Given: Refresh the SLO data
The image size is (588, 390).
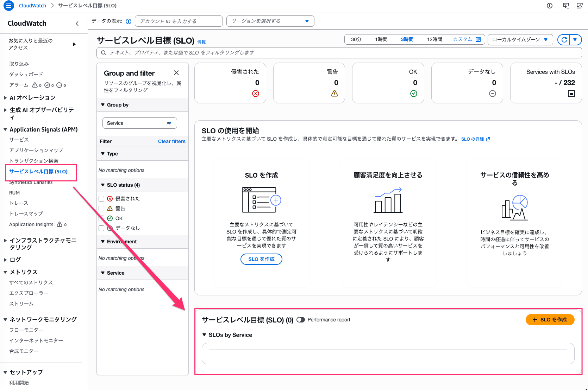Looking at the screenshot, I should (x=563, y=39).
